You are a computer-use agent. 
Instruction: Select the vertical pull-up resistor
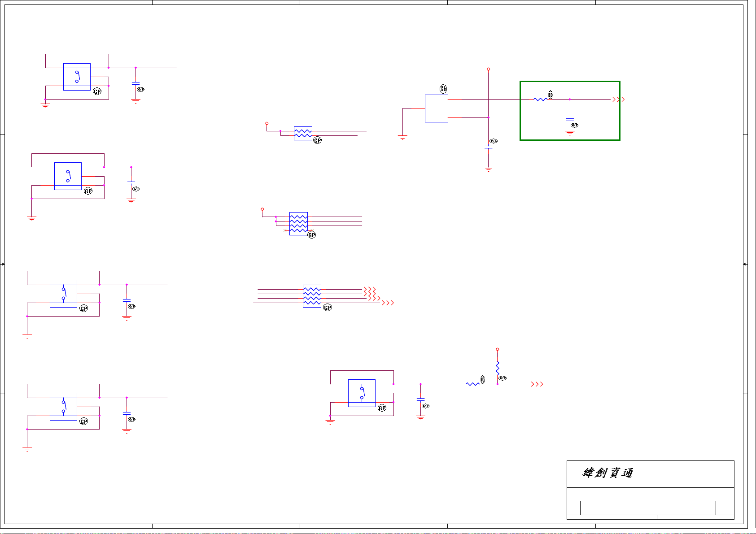497,368
